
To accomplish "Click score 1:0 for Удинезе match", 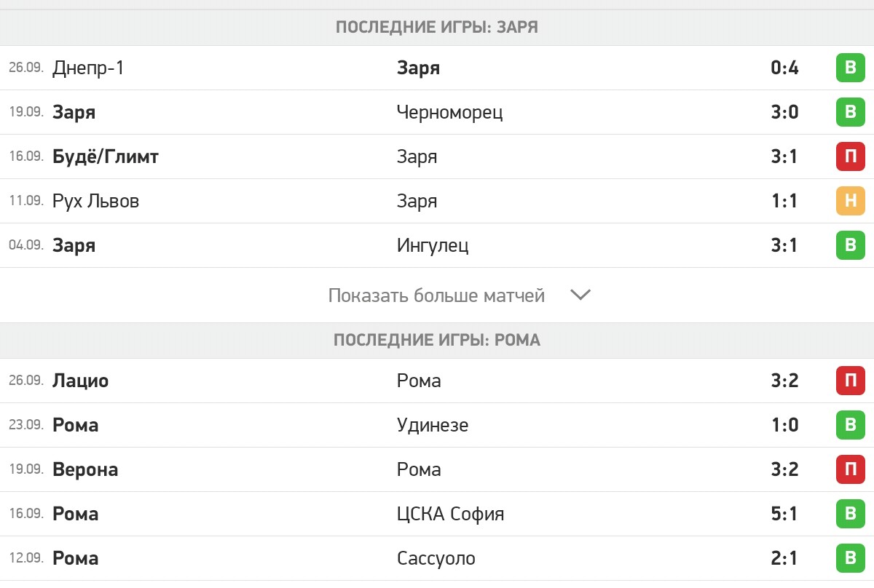I will [x=784, y=426].
